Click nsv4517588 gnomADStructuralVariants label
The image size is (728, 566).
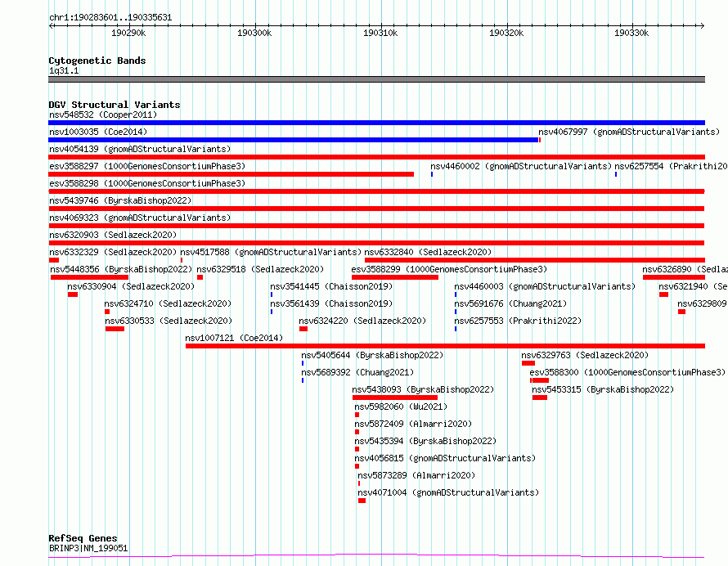click(271, 252)
